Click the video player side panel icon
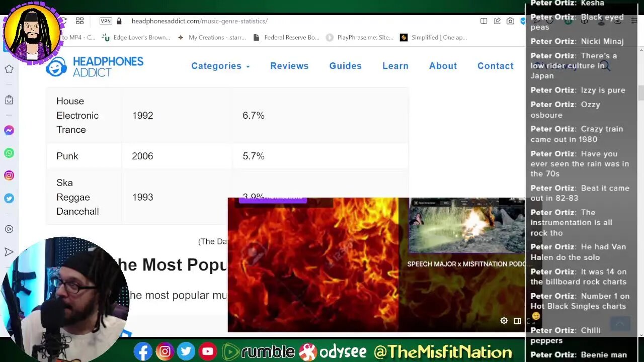The width and height of the screenshot is (644, 362). point(517,321)
